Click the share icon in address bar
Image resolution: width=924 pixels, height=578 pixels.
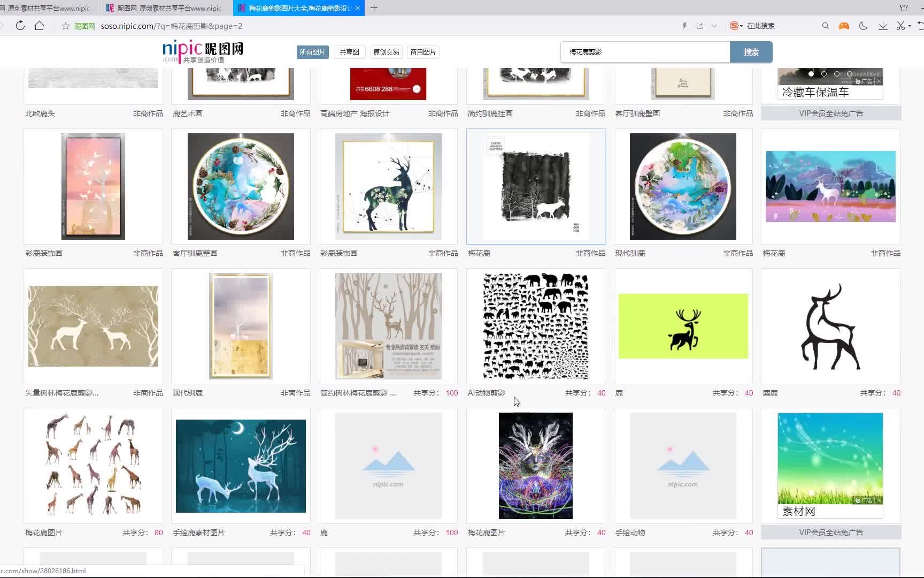pyautogui.click(x=699, y=26)
